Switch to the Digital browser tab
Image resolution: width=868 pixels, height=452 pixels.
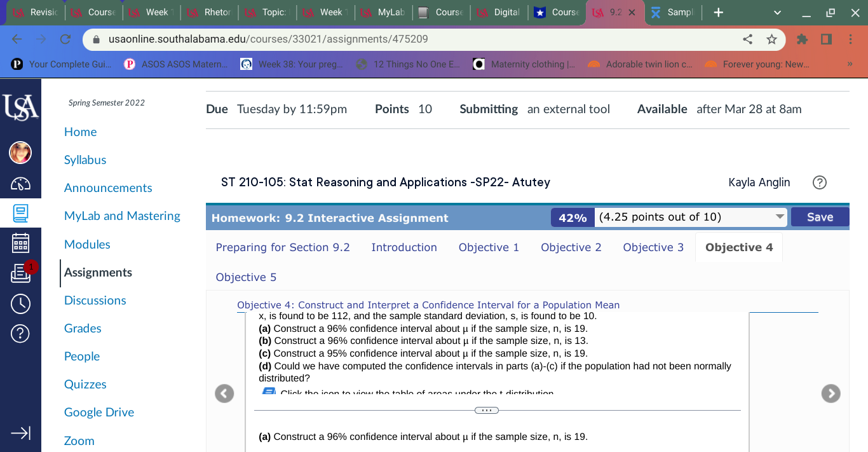(499, 12)
